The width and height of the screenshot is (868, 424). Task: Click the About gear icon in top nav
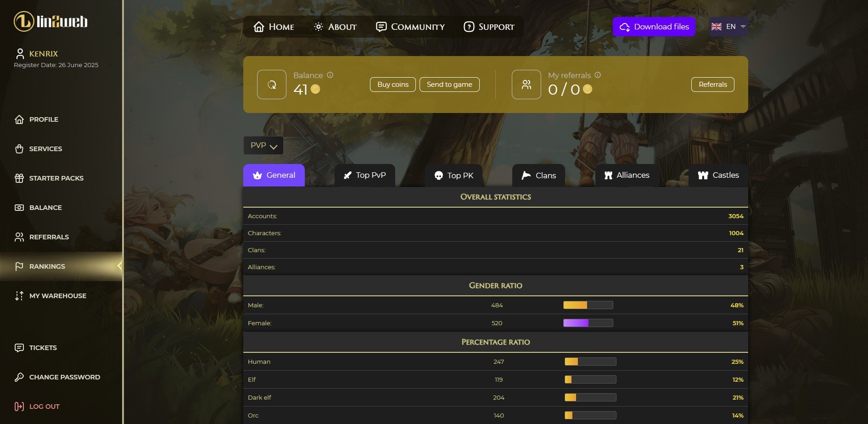(319, 27)
